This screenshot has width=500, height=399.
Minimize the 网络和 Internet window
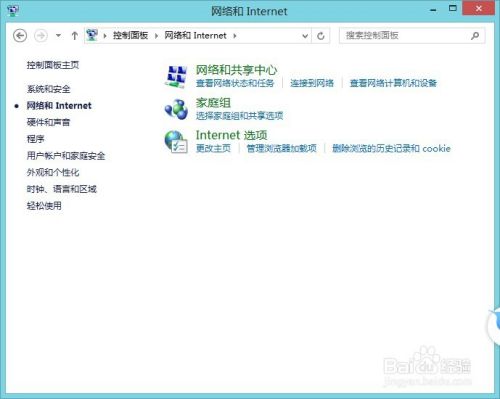tap(433, 10)
